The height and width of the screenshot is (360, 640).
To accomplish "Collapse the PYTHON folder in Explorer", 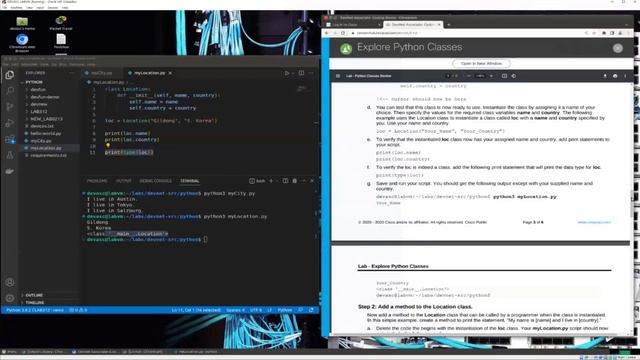I will pos(33,82).
